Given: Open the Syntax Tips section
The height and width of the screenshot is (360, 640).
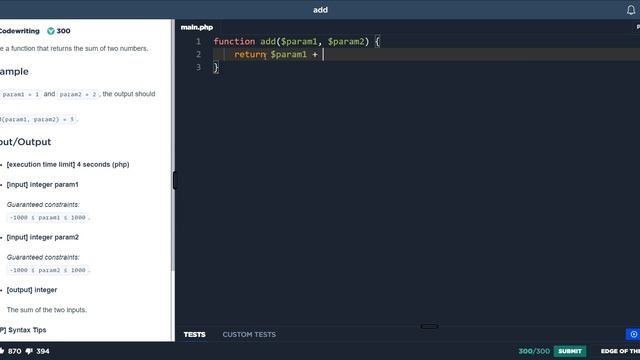Looking at the screenshot, I should [x=23, y=330].
